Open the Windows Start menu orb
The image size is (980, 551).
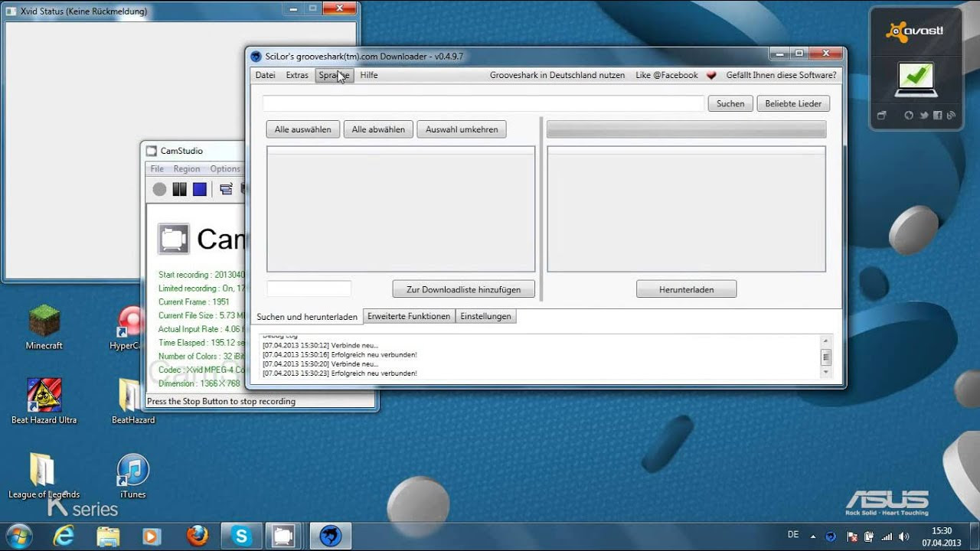pos(18,536)
